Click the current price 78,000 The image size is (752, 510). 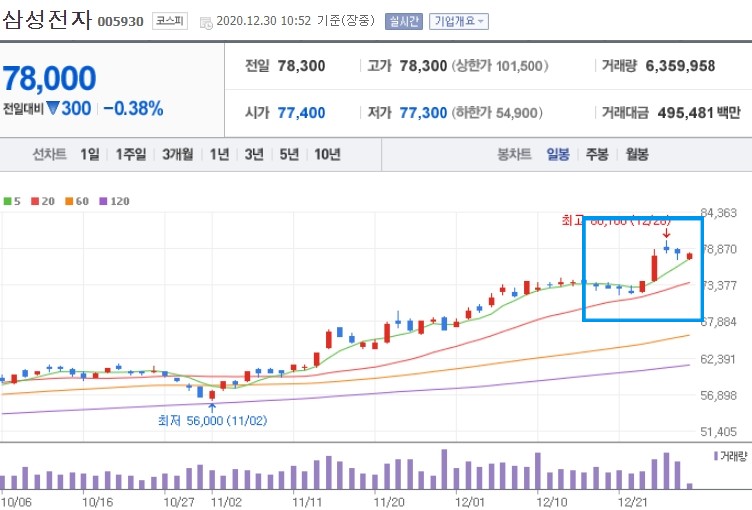49,78
